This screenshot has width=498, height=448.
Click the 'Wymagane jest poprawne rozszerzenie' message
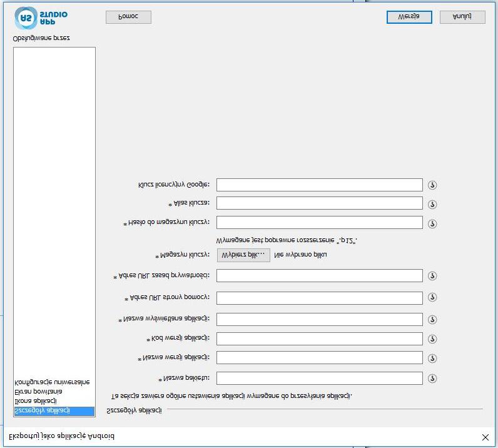point(287,240)
